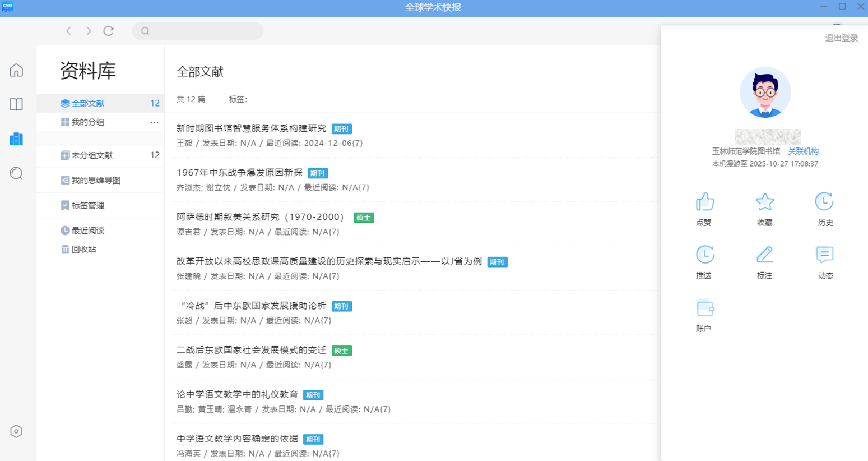Open article 新时期图书馆智慧服务体系构建研究
Image resolution: width=868 pixels, height=461 pixels.
point(251,128)
